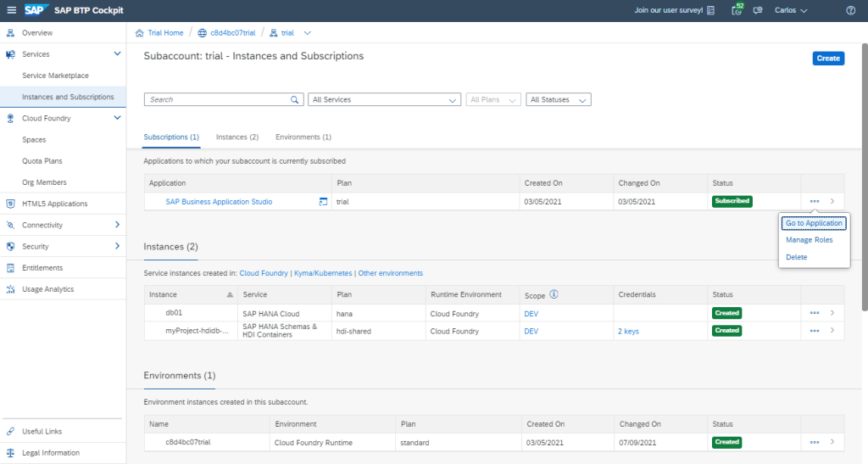Open the Carlos user menu
Screen dimensions: 868x464
(x=791, y=10)
